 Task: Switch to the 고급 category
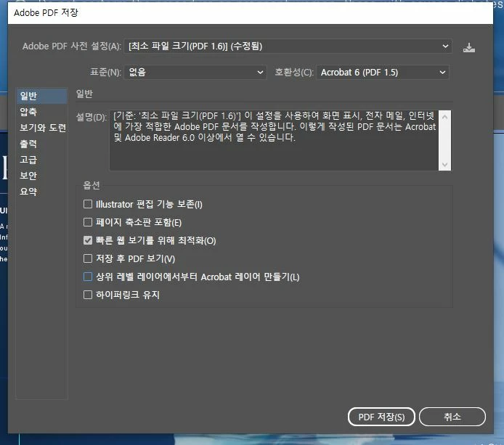coord(42,160)
